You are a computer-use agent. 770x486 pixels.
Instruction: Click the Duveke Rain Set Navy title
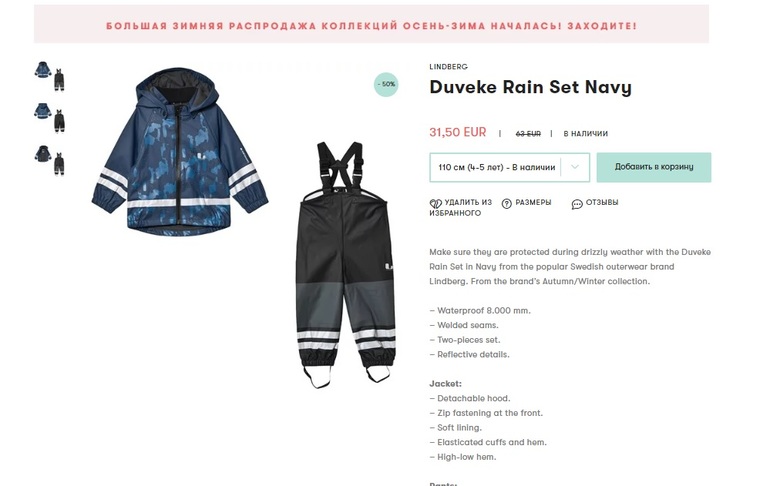pos(530,87)
